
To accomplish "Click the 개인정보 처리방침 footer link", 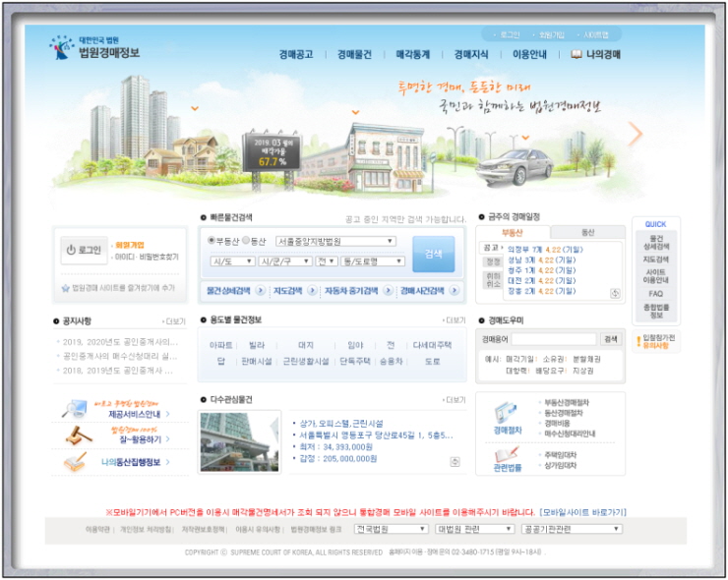I will tap(146, 529).
